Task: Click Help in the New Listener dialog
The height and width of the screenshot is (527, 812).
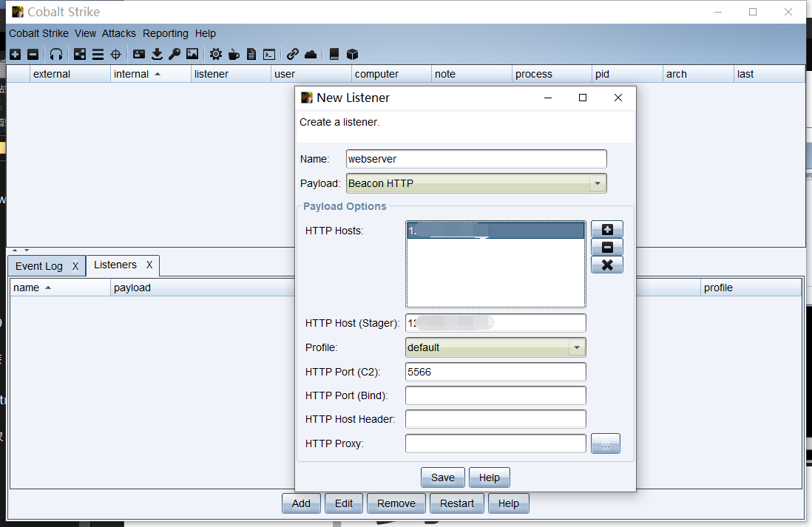Action: 490,477
